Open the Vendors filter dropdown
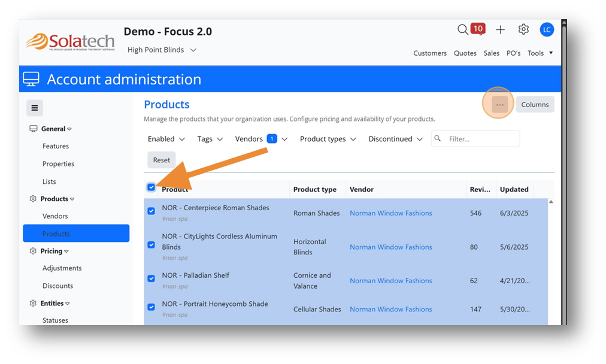 [x=261, y=139]
